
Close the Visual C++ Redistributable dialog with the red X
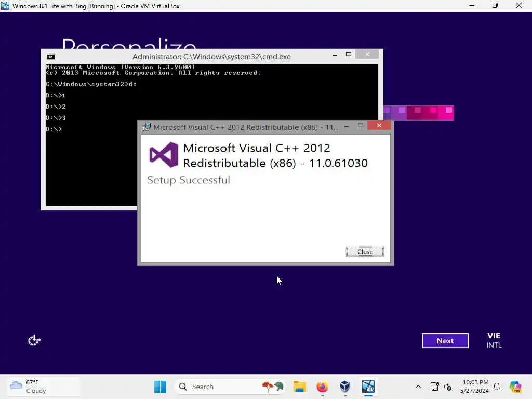pos(379,126)
